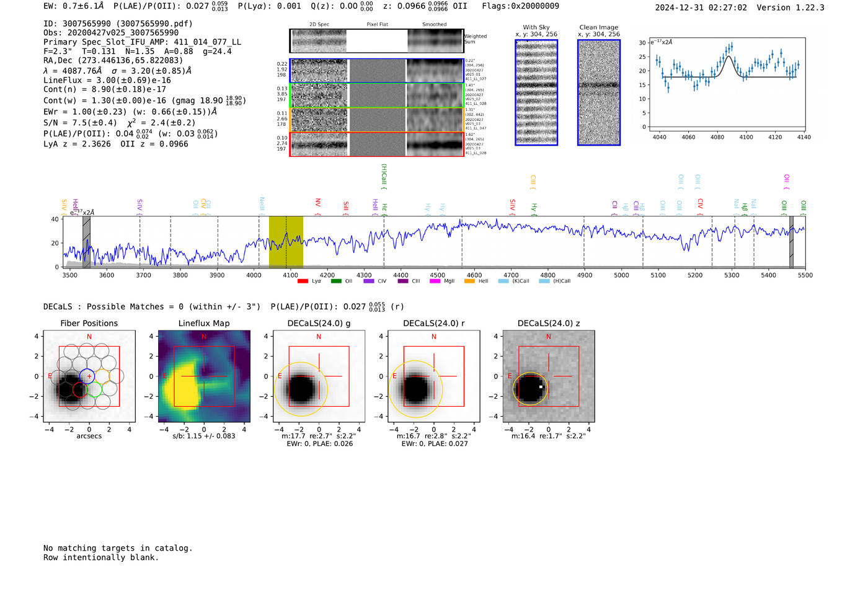
Task: Select the Cont(w) = 1.30 gmag line
Action: (144, 100)
